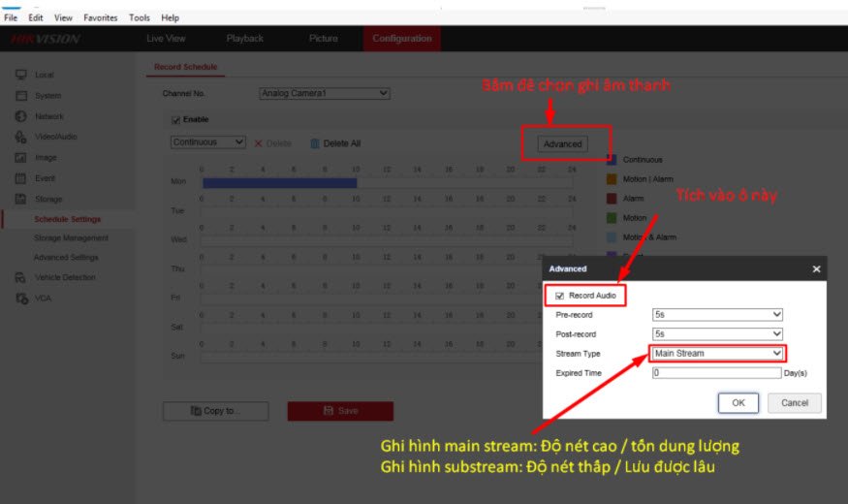Click the Expired Time input field
Viewport: 848px width, 504px height.
click(716, 372)
